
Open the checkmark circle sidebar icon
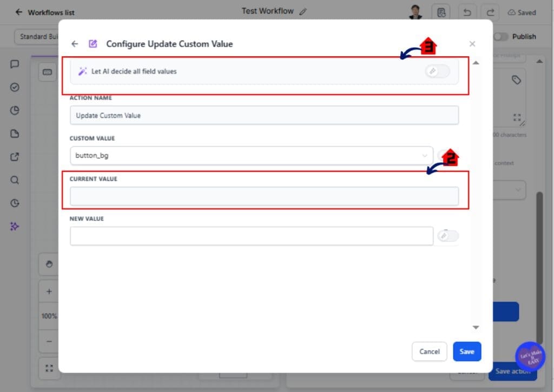tap(15, 87)
